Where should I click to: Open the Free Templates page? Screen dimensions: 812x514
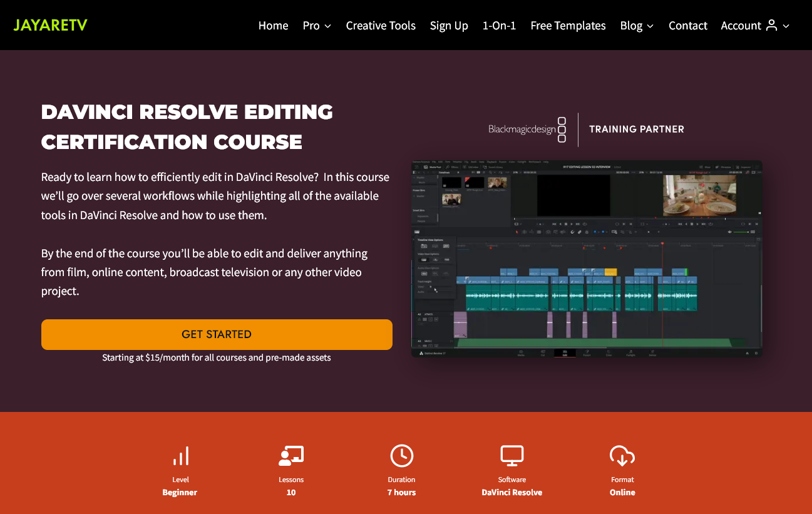[568, 26]
